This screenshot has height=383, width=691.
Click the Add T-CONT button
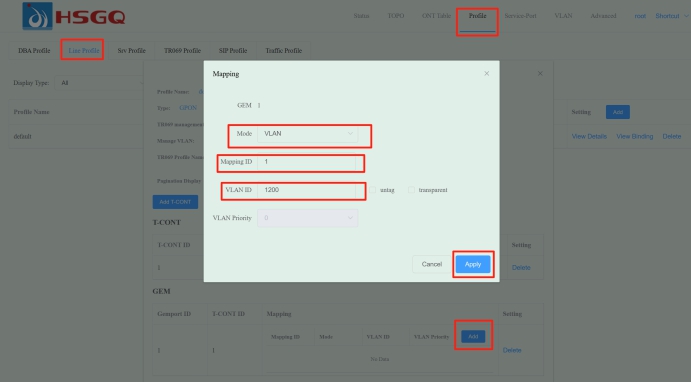[x=175, y=201]
